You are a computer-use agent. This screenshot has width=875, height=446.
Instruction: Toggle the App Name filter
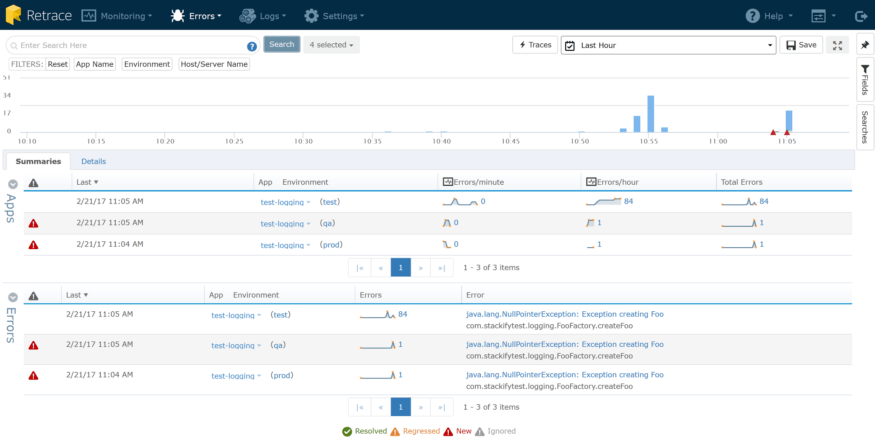pyautogui.click(x=96, y=64)
